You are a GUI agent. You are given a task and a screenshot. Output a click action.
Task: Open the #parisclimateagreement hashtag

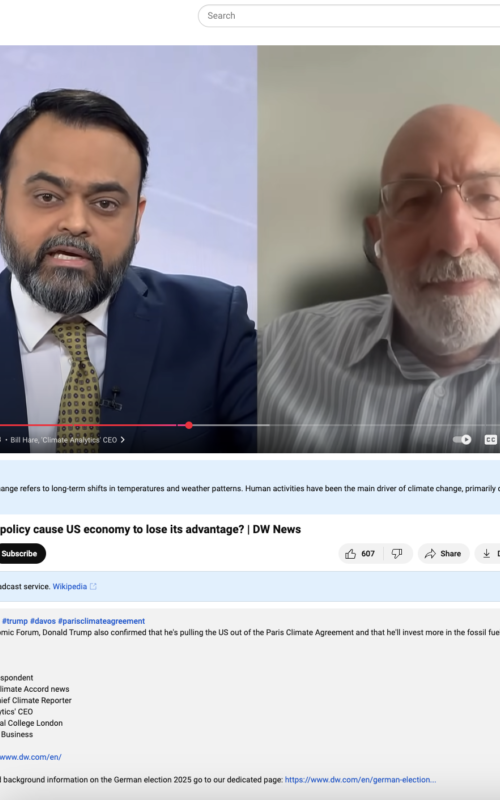(102, 621)
